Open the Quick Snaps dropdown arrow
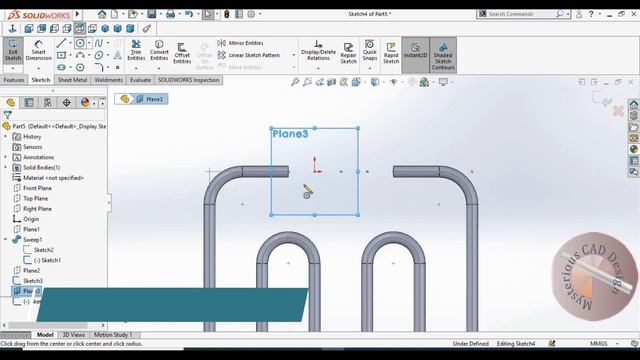The height and width of the screenshot is (360, 640). point(369,68)
